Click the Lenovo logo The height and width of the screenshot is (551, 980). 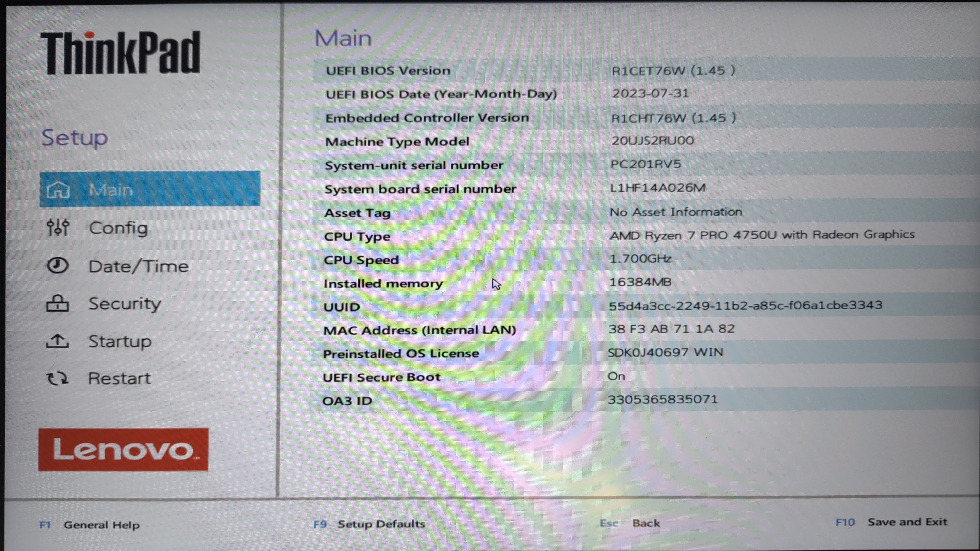[x=124, y=449]
